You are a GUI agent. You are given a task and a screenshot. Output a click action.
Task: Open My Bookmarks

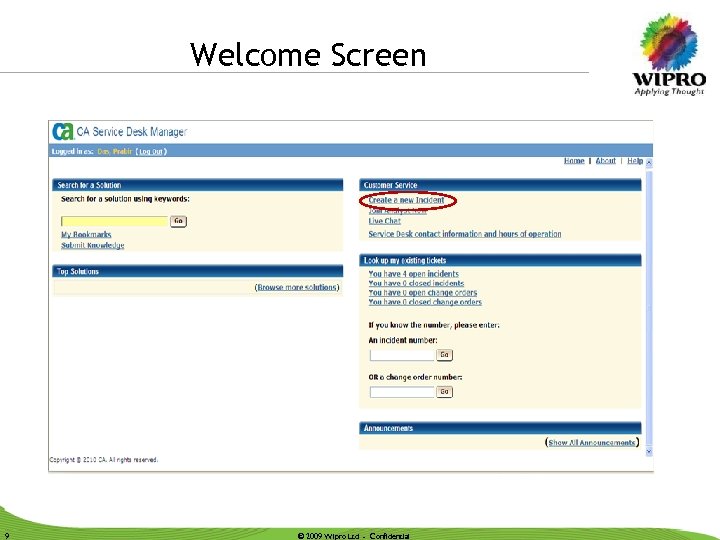pos(86,235)
